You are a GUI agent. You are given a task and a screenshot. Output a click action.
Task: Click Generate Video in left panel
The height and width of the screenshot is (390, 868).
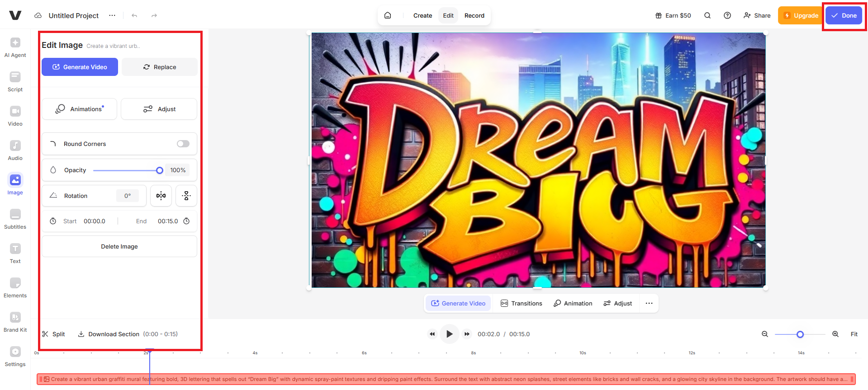click(x=80, y=67)
